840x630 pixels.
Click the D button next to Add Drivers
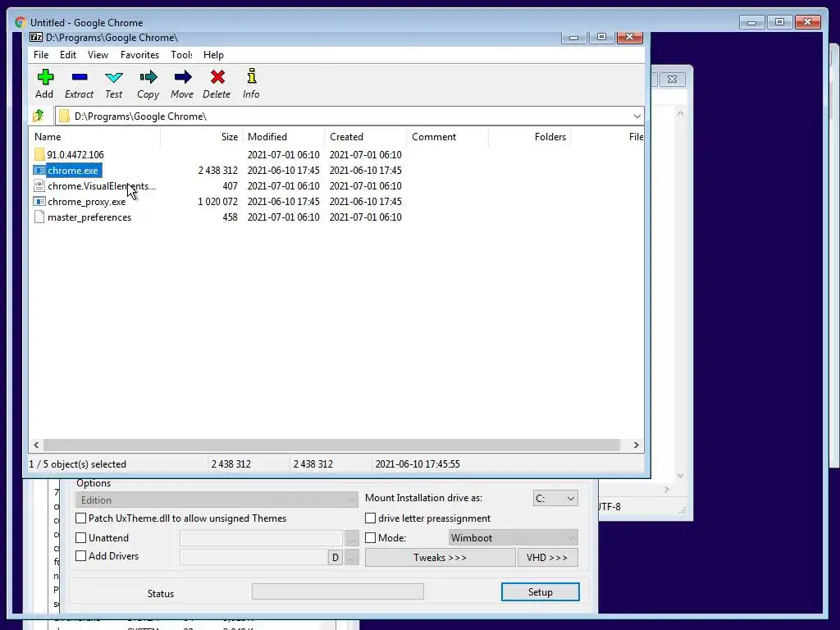336,558
